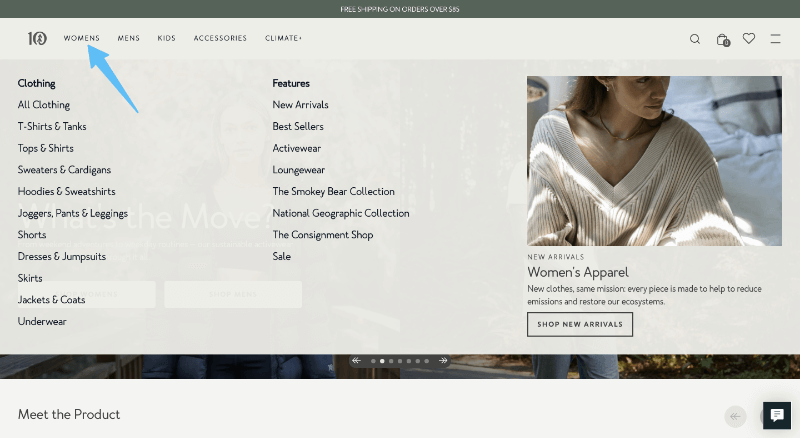The width and height of the screenshot is (800, 438).
Task: Click the tentree logo icon
Action: 37,39
